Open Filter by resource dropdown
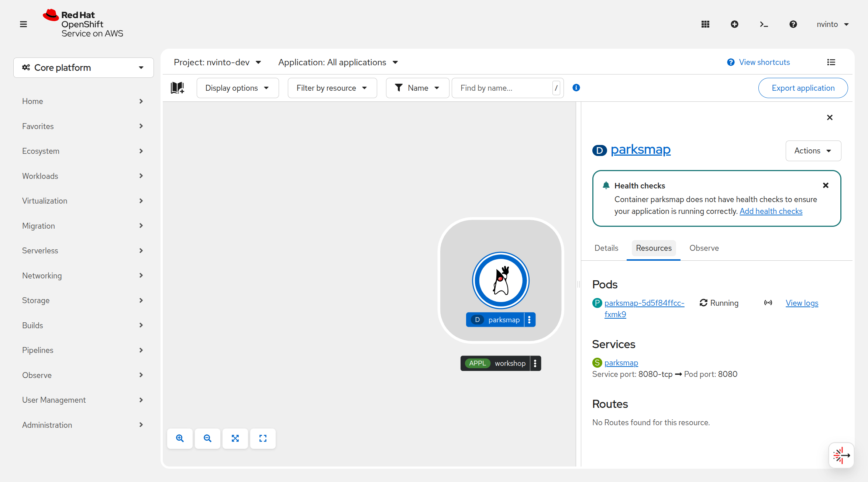The width and height of the screenshot is (868, 482). (x=332, y=88)
